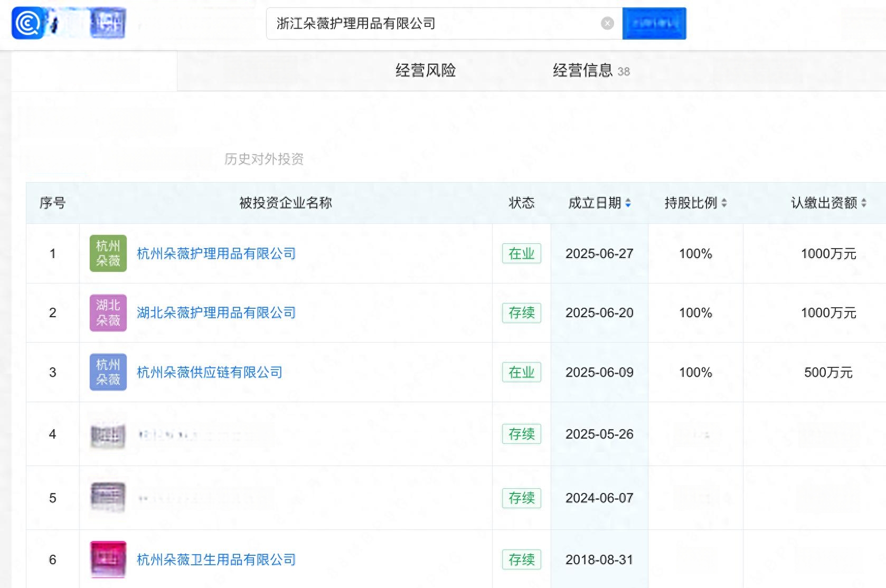Open 杭州朵薇护理用品有限公司 link
This screenshot has width=886, height=588.
pos(216,254)
